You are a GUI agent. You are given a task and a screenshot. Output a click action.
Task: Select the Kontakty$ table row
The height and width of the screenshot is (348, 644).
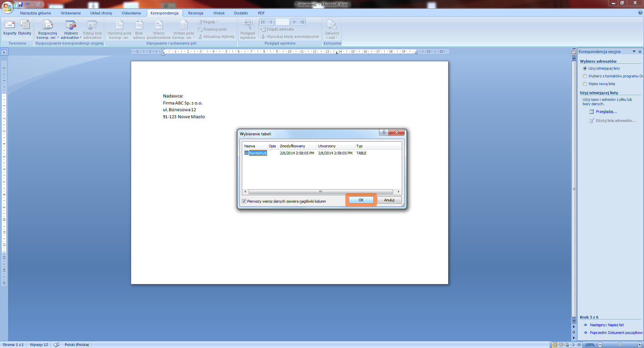(x=258, y=153)
